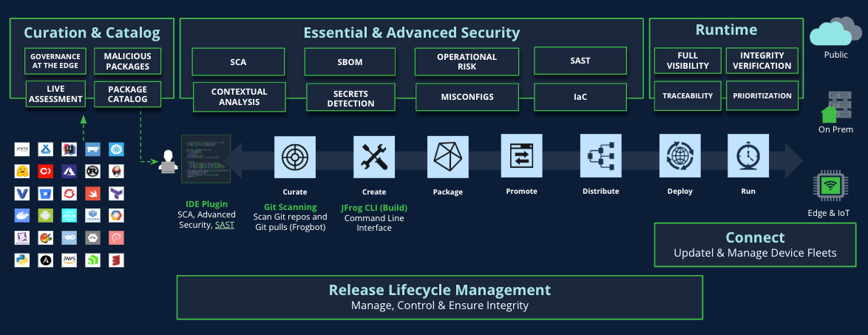The width and height of the screenshot is (868, 335).
Task: Choose the AWS logo tile
Action: pos(69,260)
